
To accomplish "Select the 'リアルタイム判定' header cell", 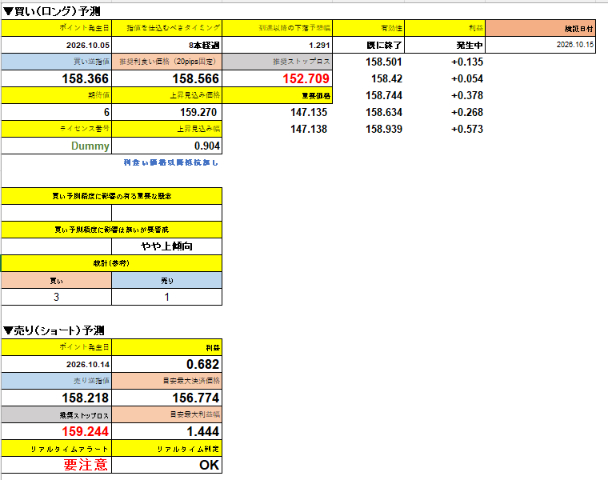I will [167, 448].
